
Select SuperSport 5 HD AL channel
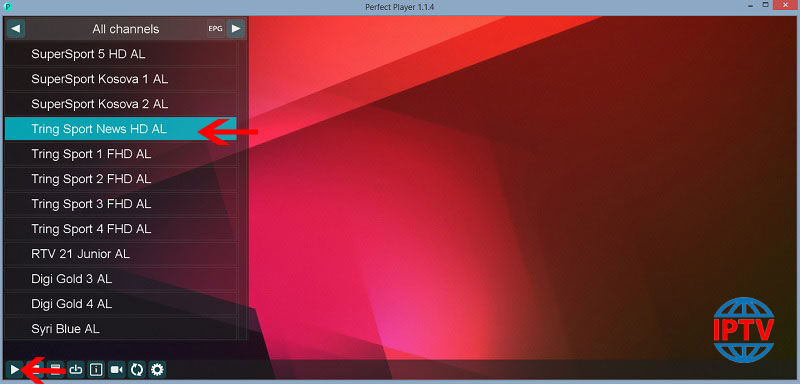(120, 54)
